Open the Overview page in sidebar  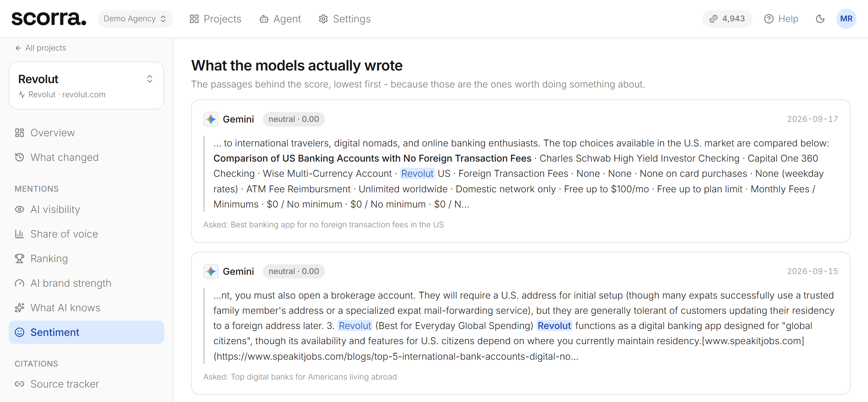pos(86,133)
